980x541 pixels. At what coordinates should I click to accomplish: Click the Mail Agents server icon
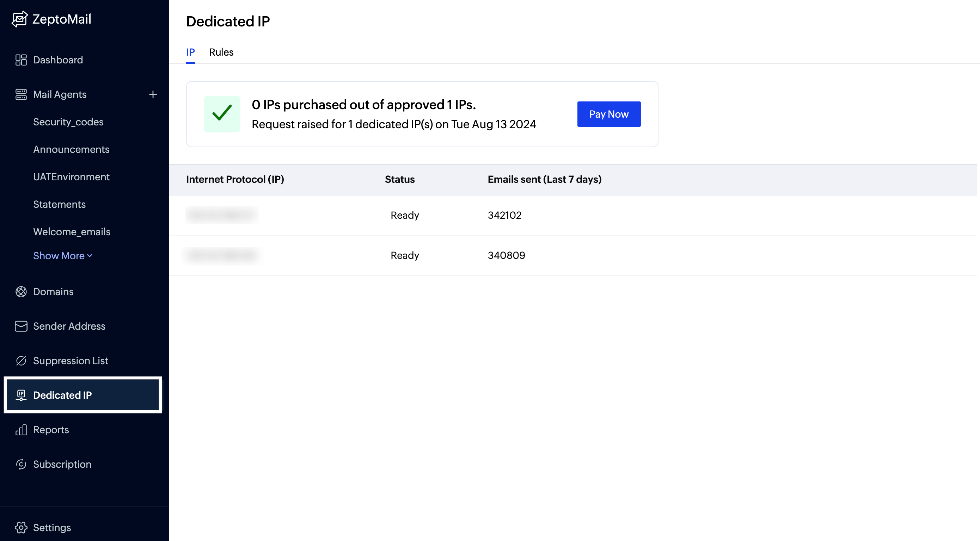coord(21,94)
